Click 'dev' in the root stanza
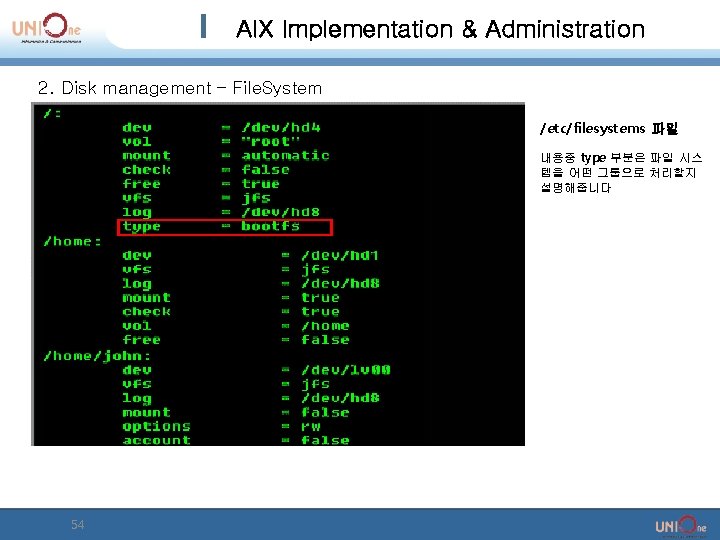Viewport: 720px width, 540px height. pyautogui.click(x=137, y=127)
